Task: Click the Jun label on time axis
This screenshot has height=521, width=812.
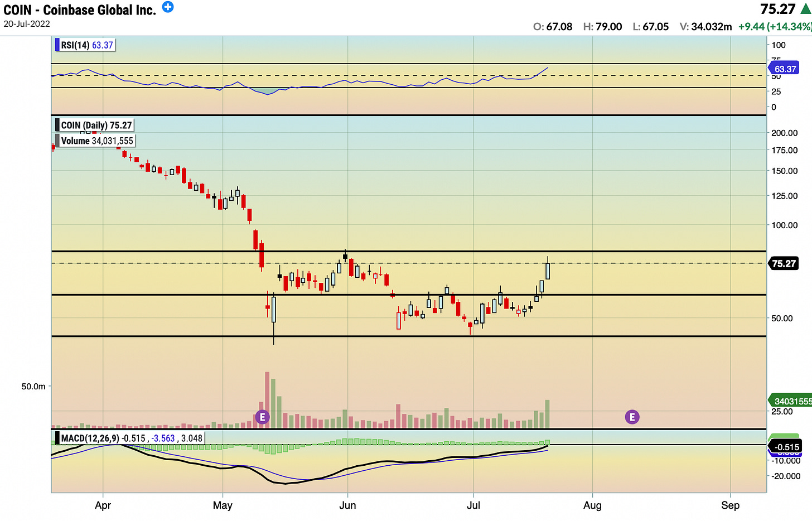Action: click(x=347, y=505)
